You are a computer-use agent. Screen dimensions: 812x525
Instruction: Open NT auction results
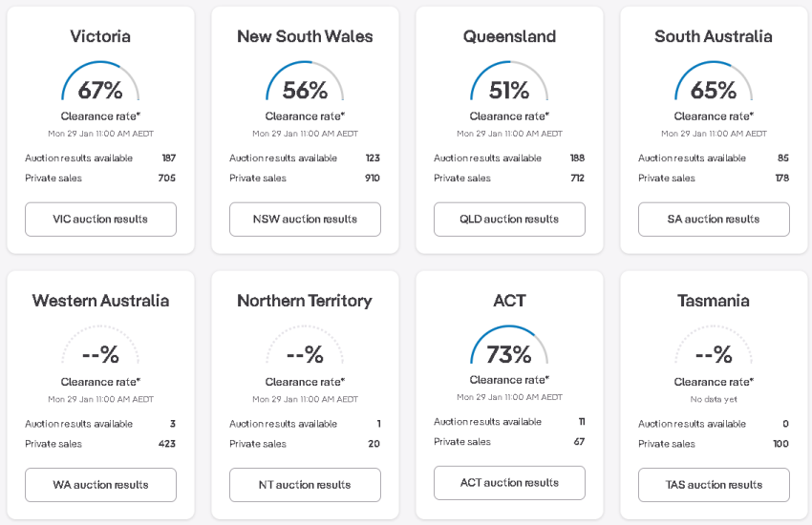pyautogui.click(x=305, y=485)
